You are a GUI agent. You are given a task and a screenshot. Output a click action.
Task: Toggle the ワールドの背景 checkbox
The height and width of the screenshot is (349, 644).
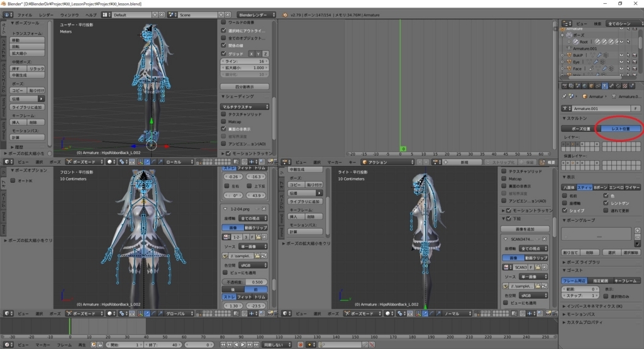224,22
